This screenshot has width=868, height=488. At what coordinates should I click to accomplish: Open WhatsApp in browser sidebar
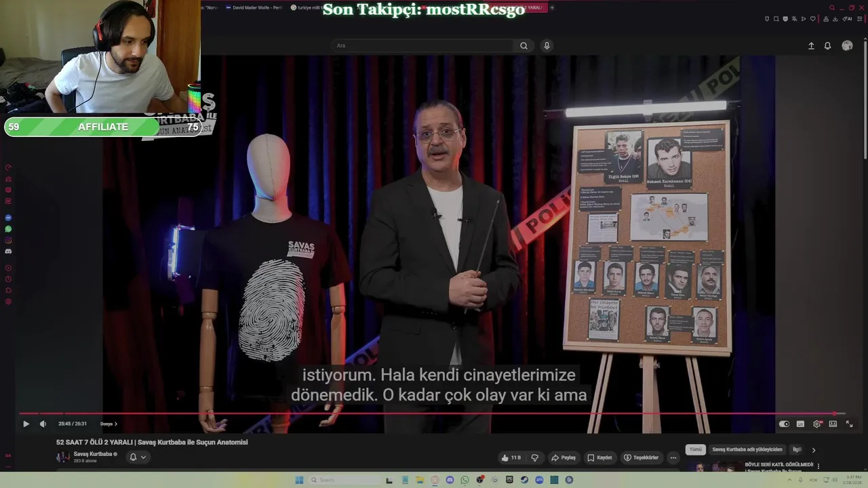[x=8, y=229]
